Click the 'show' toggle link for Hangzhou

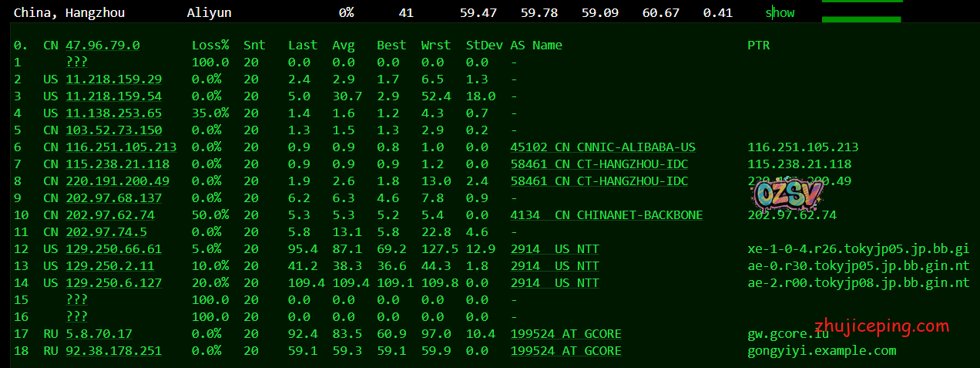[780, 12]
